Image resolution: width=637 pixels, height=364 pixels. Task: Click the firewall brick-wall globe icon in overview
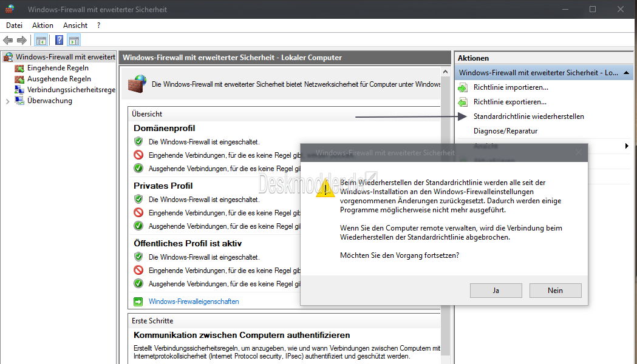point(137,84)
